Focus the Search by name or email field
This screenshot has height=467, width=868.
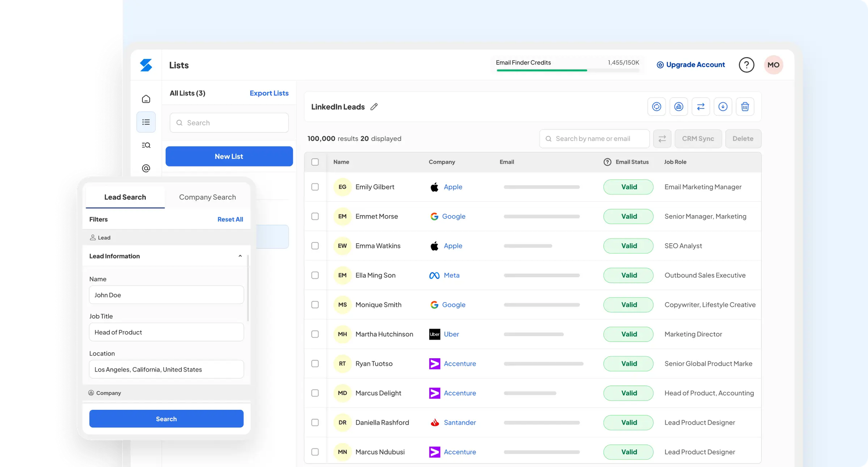[x=595, y=139]
